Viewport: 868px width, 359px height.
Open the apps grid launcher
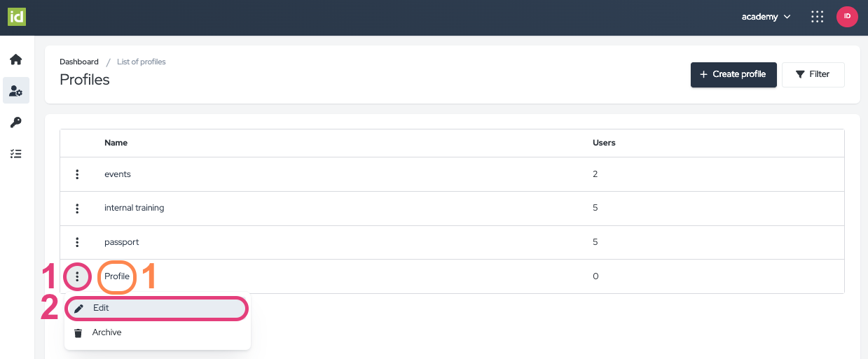tap(816, 17)
